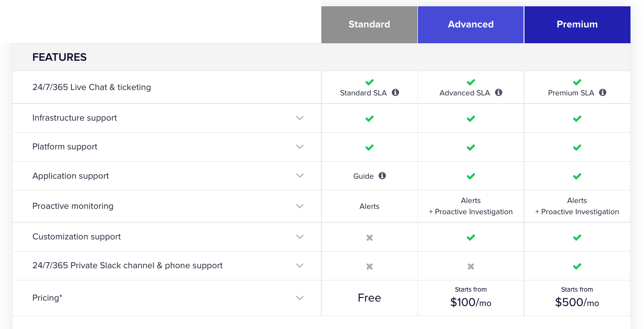The image size is (644, 329).
Task: Click Advanced checkmark in Customization support row
Action: 471,238
